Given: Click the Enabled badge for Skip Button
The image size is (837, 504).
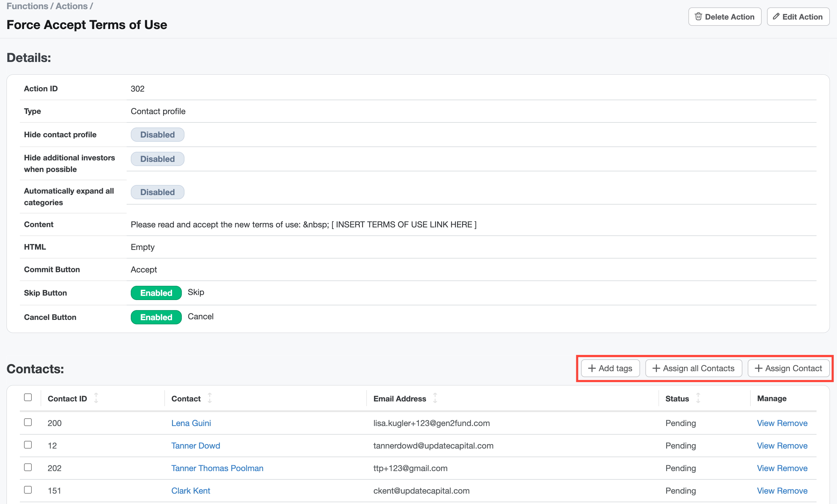Looking at the screenshot, I should 156,293.
